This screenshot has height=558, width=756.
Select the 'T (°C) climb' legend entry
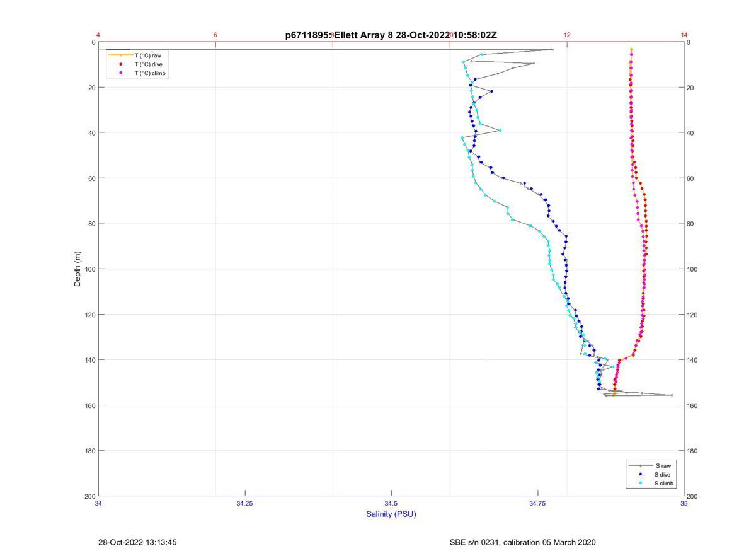tap(151, 73)
